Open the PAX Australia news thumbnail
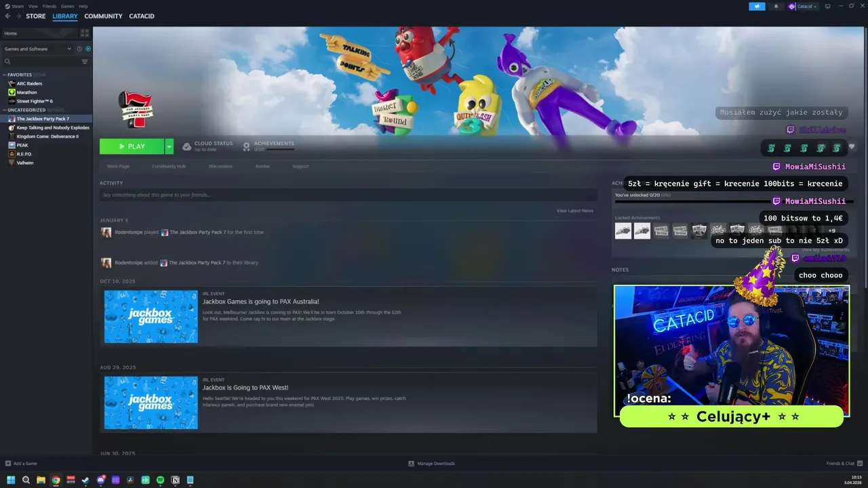Viewport: 868px width, 488px height. tap(151, 317)
